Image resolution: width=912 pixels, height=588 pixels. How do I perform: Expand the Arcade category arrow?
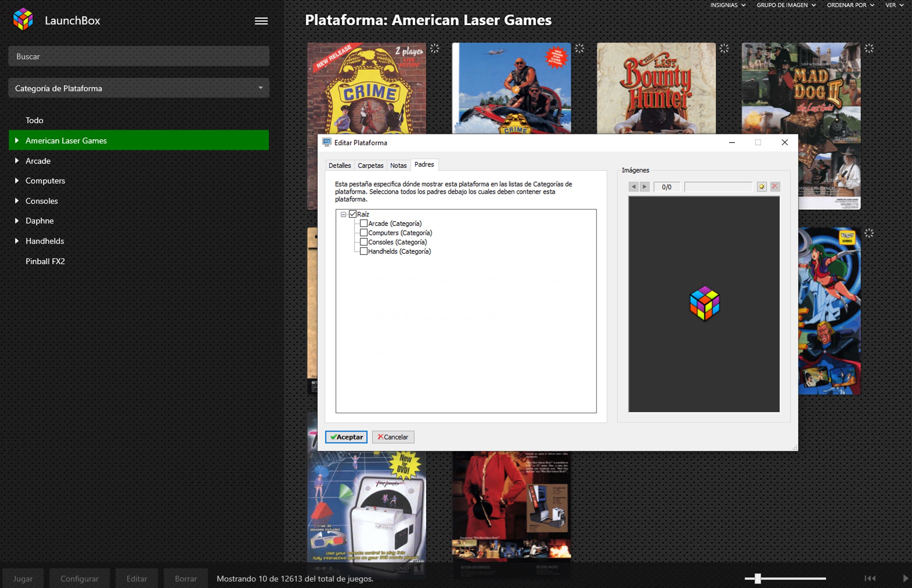click(17, 161)
